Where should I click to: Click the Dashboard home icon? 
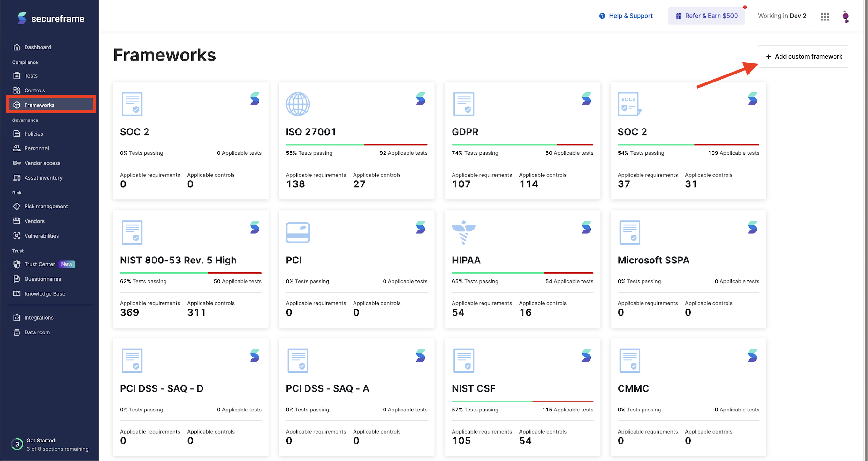(17, 47)
